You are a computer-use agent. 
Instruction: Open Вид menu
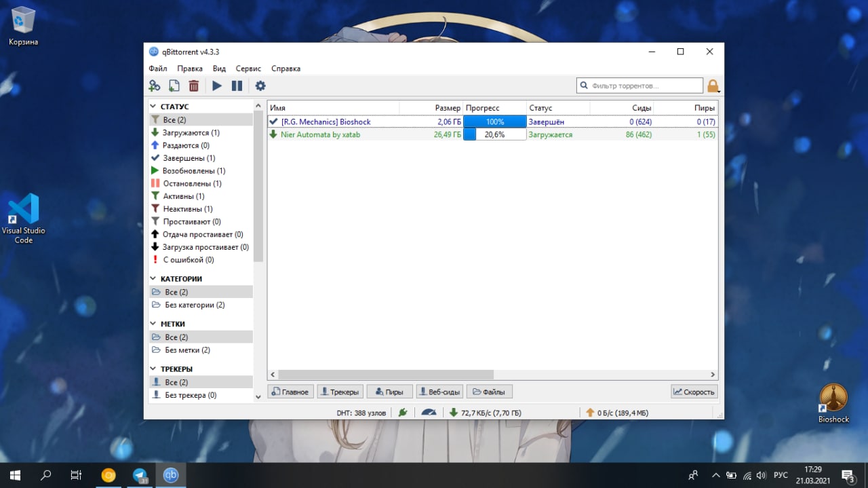219,69
